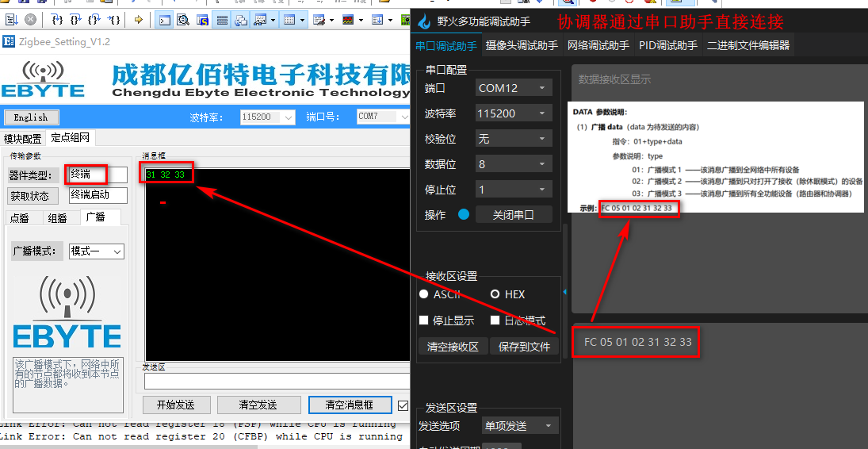Screen dimensions: 868x449
Task: Click the 清空发送 button
Action: click(x=258, y=405)
